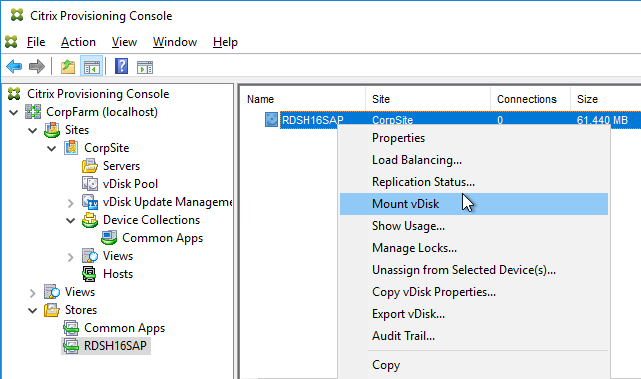
Task: Open the Action menu
Action: [x=78, y=42]
